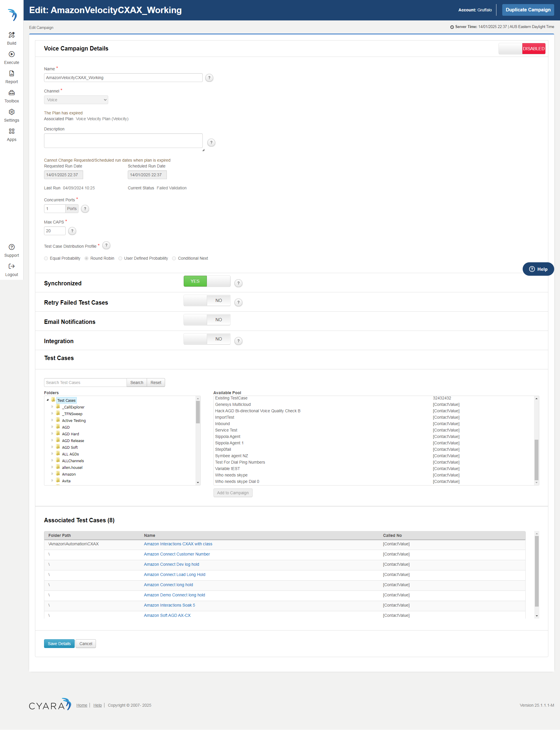The image size is (560, 730).
Task: Select Inbound in the Available Pool
Action: 222,424
